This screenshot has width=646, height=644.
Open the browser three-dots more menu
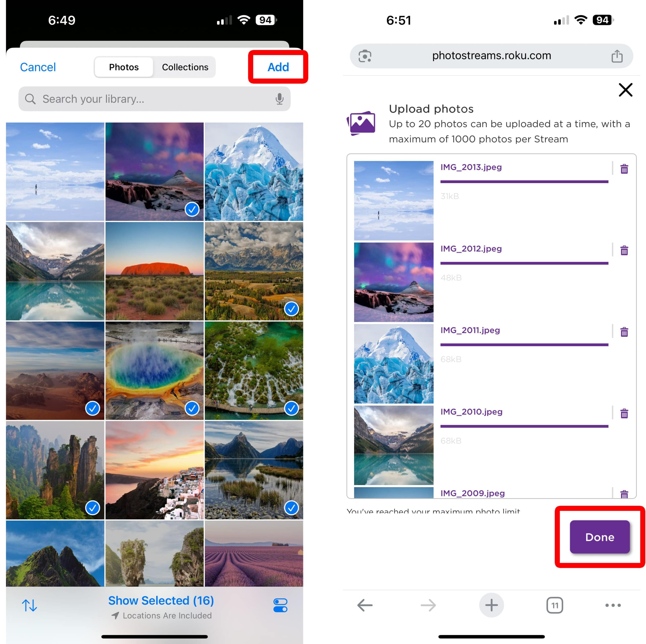coord(612,605)
